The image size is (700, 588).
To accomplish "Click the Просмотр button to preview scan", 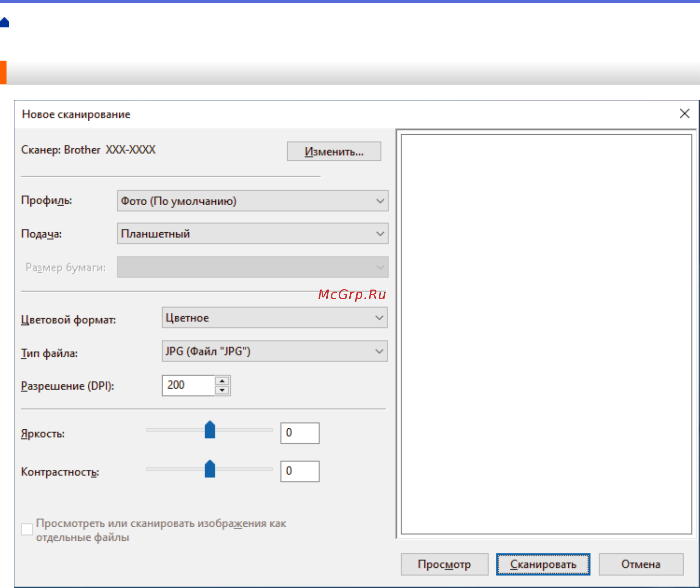I will tap(444, 564).
